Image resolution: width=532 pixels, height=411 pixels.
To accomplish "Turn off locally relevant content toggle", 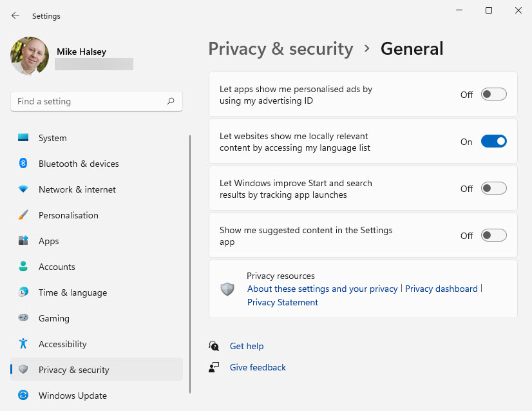I will point(494,142).
